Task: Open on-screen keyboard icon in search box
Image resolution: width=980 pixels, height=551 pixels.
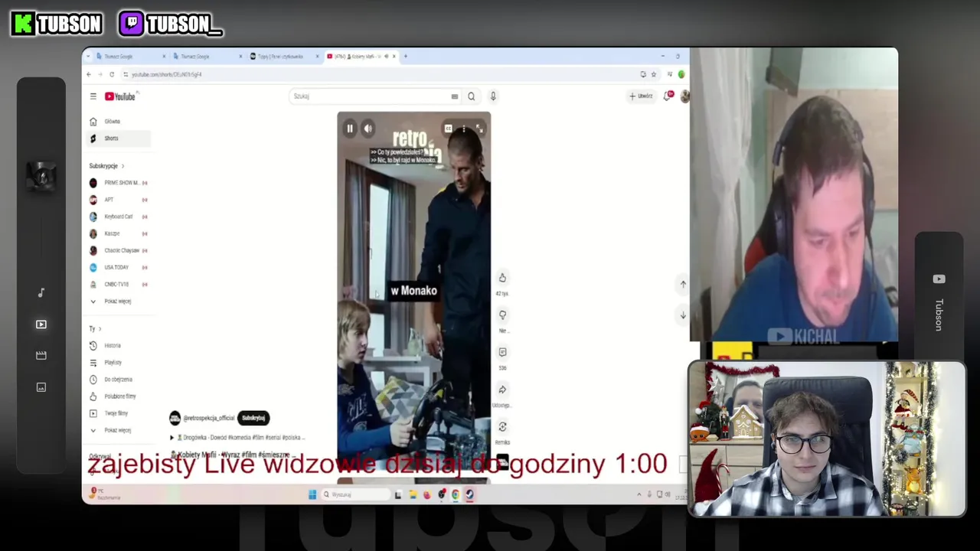Action: (455, 96)
